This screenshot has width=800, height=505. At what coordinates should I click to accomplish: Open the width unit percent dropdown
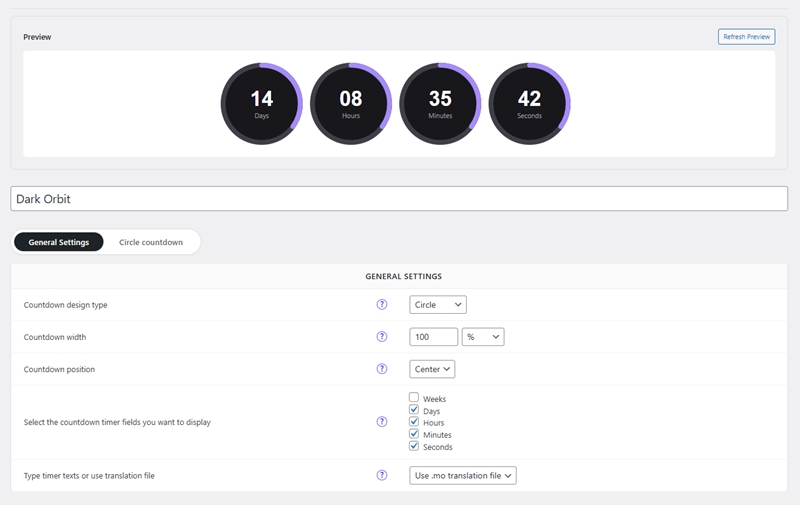[483, 337]
